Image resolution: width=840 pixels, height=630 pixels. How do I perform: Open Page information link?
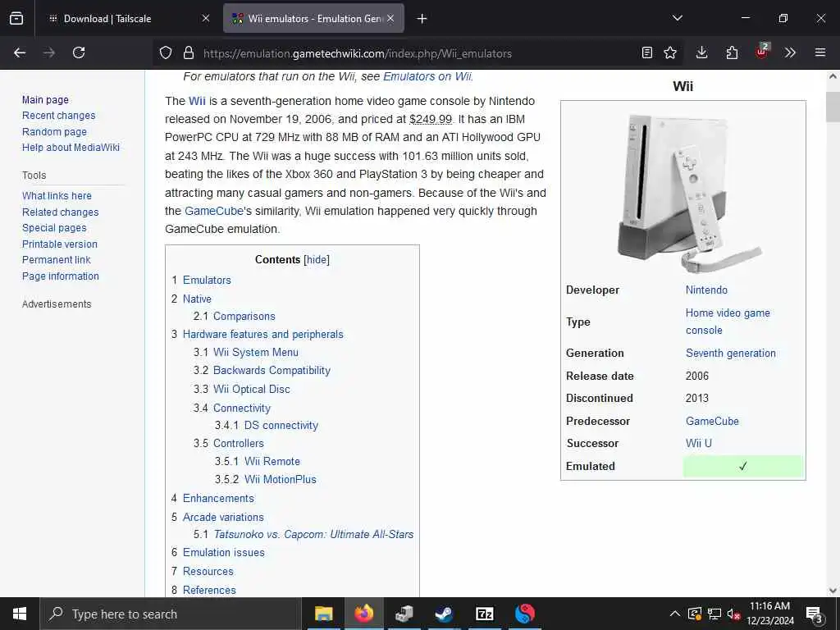coord(61,276)
